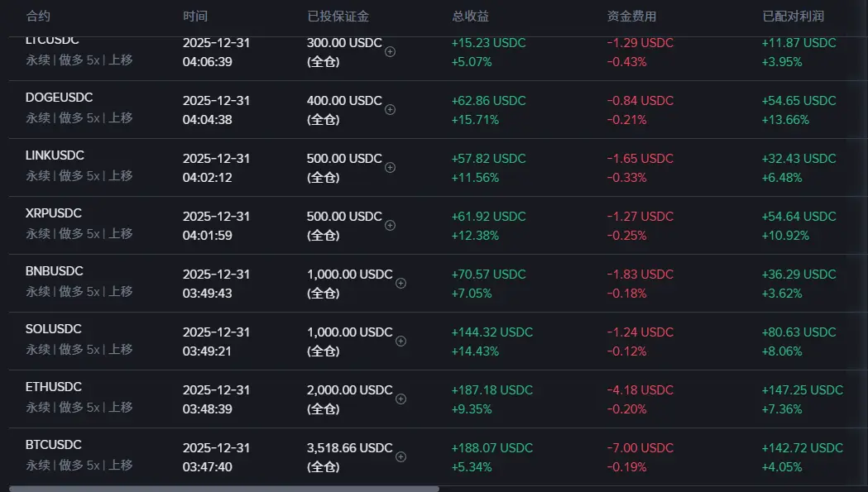This screenshot has width=868, height=492.
Task: Sort by the 总收益 column header
Action: (x=471, y=17)
